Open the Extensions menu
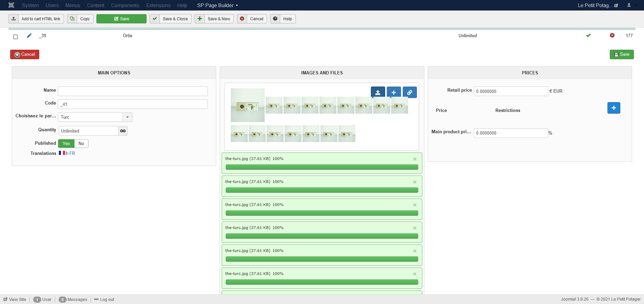644x304 pixels. click(158, 5)
